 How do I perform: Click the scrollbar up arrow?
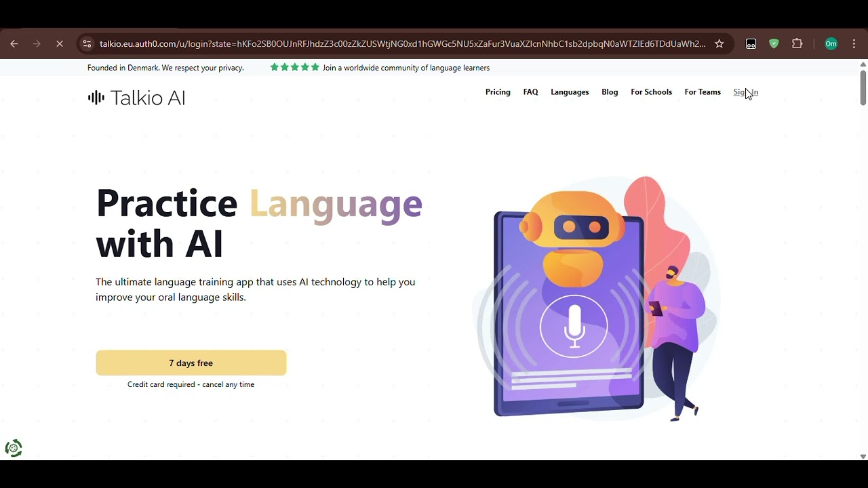click(x=863, y=64)
